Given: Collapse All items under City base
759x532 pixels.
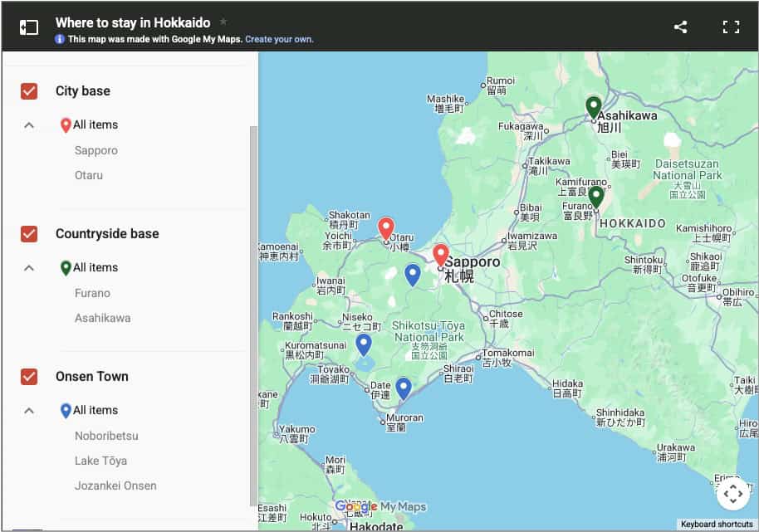Looking at the screenshot, I should pyautogui.click(x=29, y=124).
